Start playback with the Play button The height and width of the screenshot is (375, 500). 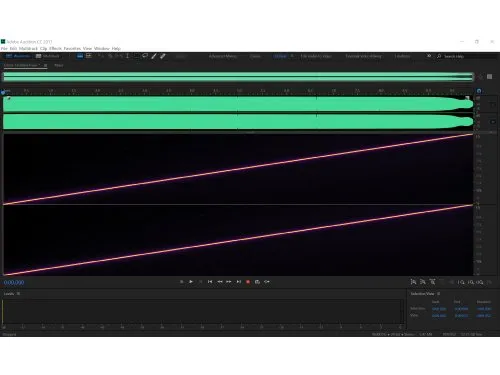pos(191,282)
